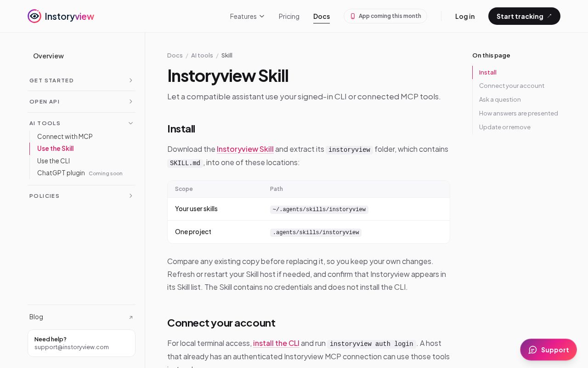The height and width of the screenshot is (368, 588).
Task: Expand the Open API section
Action: (x=81, y=102)
